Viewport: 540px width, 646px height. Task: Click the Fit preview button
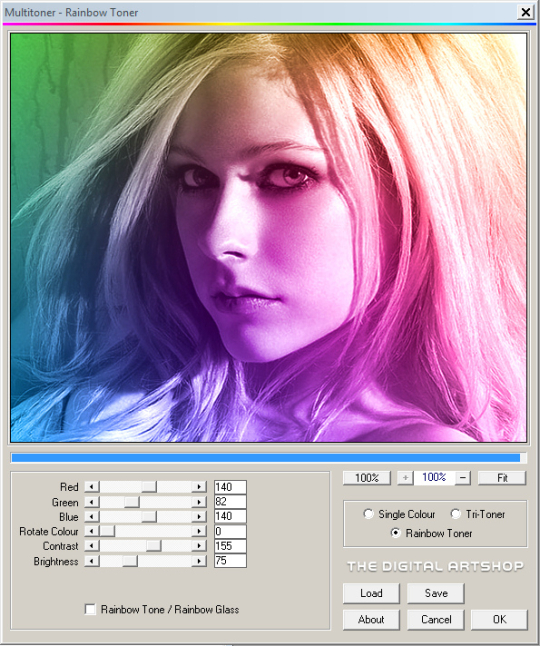pyautogui.click(x=502, y=478)
